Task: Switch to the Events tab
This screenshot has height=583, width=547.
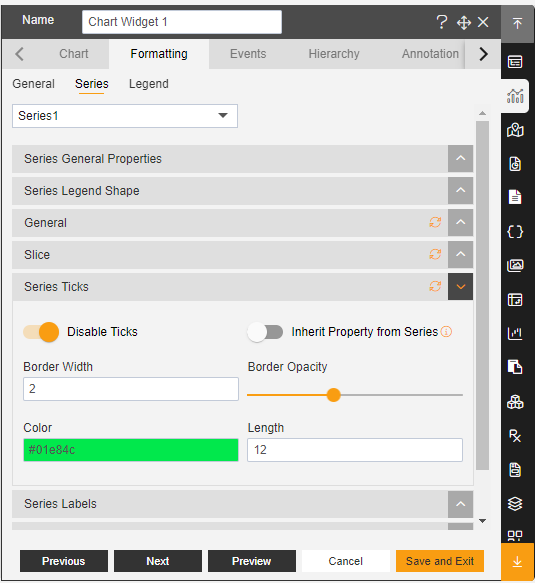Action: [x=248, y=54]
